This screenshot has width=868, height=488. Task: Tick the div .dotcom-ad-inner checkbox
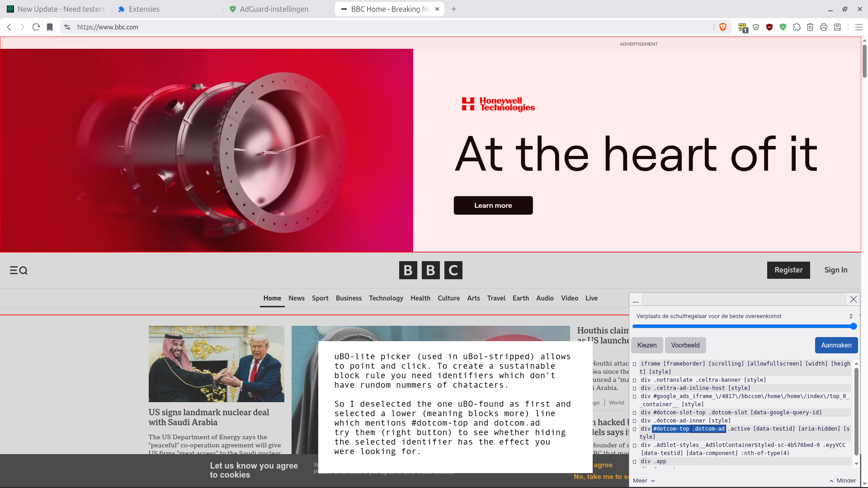(x=635, y=421)
